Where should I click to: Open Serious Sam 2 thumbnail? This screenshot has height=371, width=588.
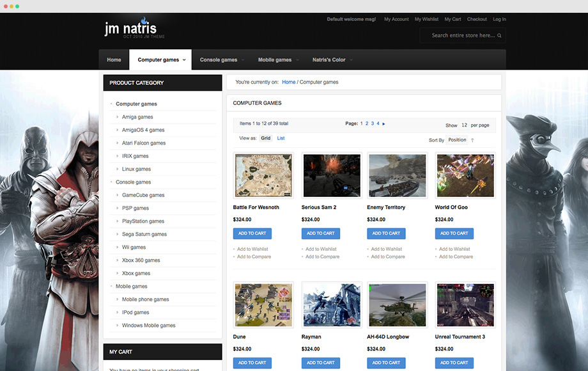pos(332,175)
